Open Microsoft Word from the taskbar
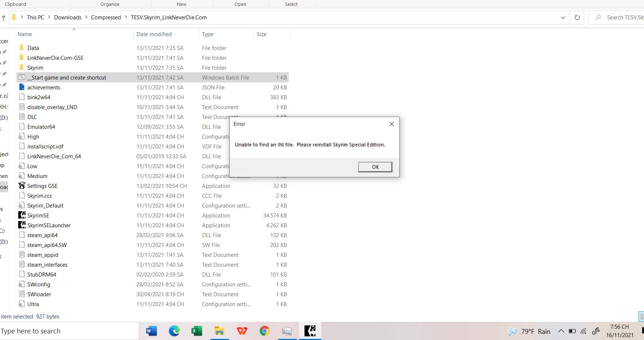The image size is (644, 340). click(x=151, y=331)
